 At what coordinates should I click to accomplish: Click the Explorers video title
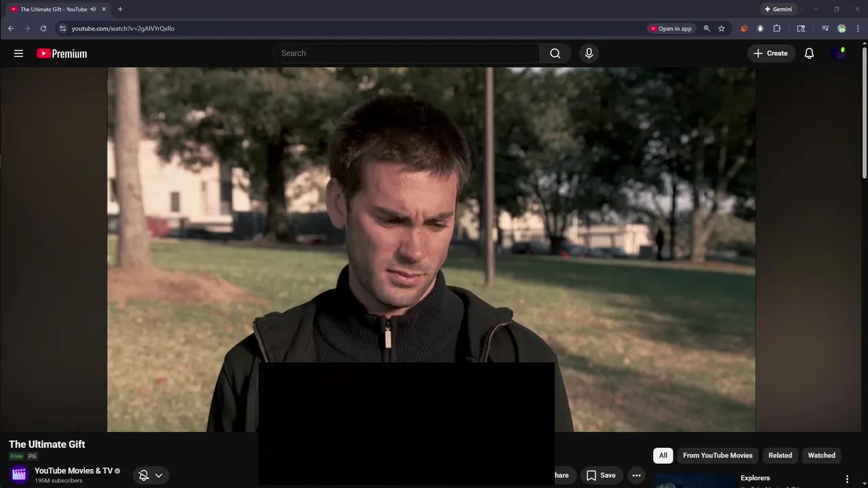(x=755, y=478)
